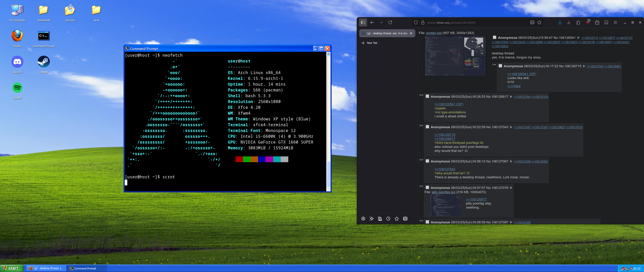Open post menu arrow beside No.106126715

pos(584,66)
